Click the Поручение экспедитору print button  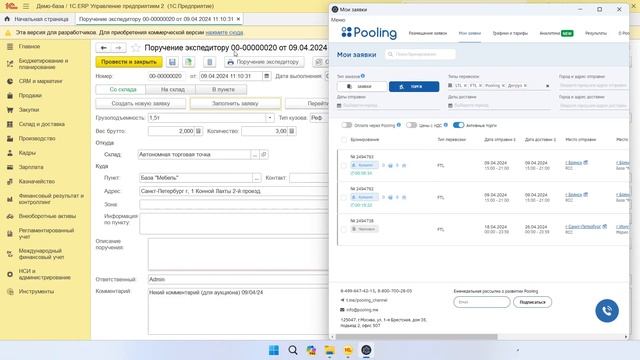coord(264,62)
